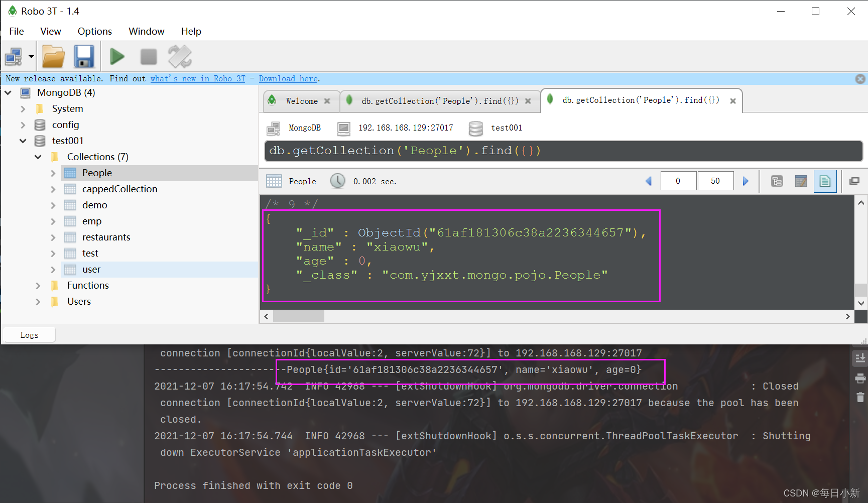The height and width of the screenshot is (503, 868).
Task: Follow the what's new in Robo 3T link
Action: 198,79
